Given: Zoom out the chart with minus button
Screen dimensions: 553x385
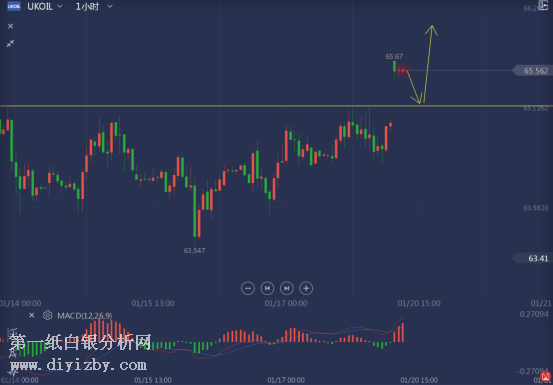Looking at the screenshot, I should pyautogui.click(x=248, y=288).
